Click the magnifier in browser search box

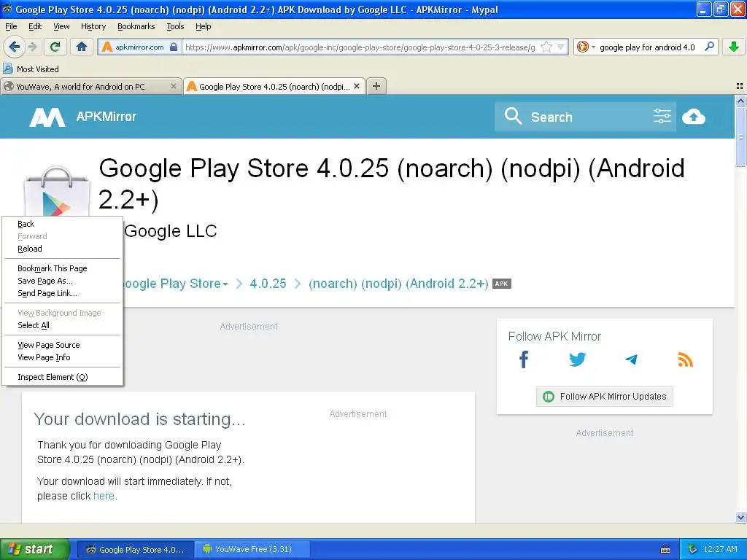click(x=709, y=47)
